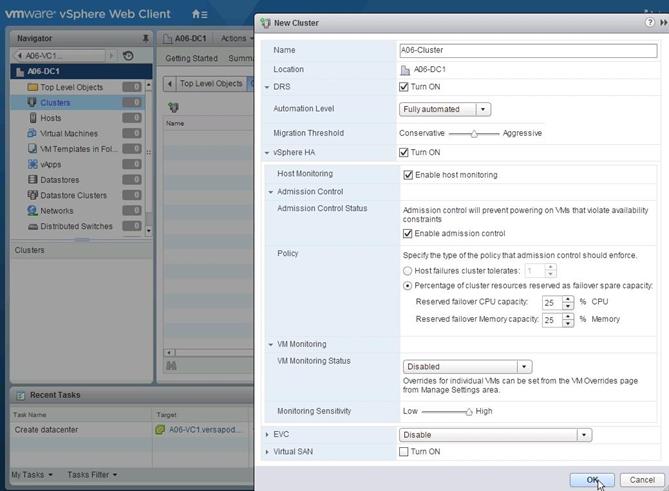Image resolution: width=669 pixels, height=491 pixels.
Task: Go back to A06-VC1 in navigator
Action: tap(60, 55)
